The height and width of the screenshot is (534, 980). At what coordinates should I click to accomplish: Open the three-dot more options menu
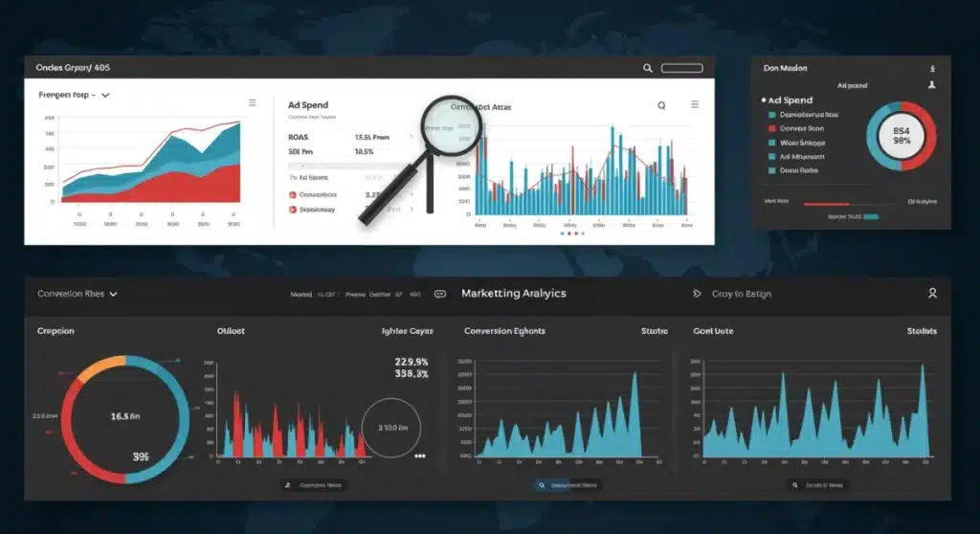point(420,456)
